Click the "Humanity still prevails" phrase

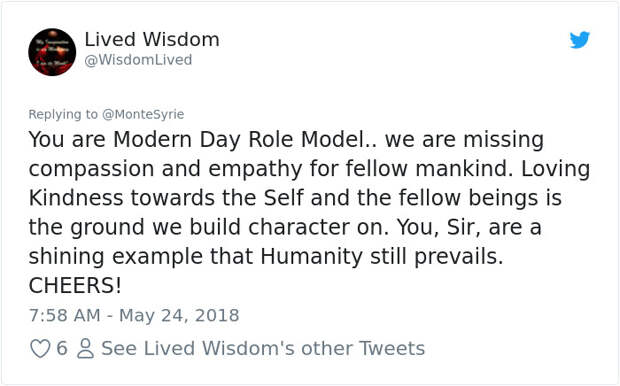point(381,256)
